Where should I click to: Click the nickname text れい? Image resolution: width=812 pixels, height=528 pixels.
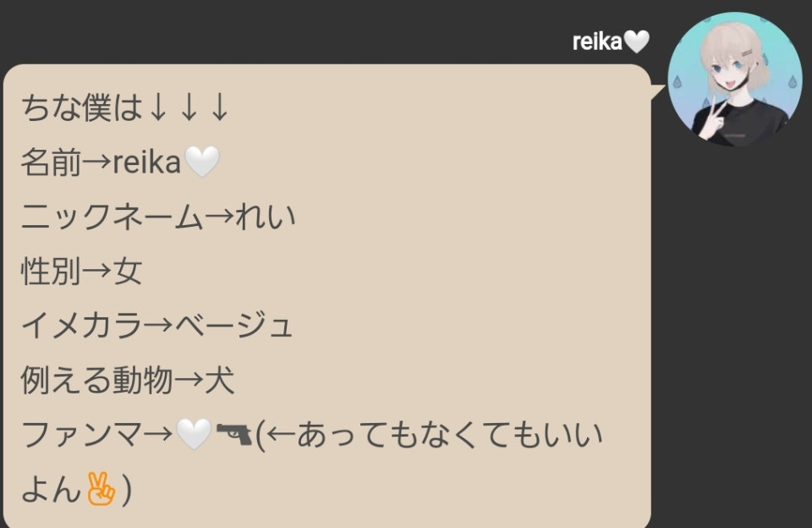coord(265,217)
